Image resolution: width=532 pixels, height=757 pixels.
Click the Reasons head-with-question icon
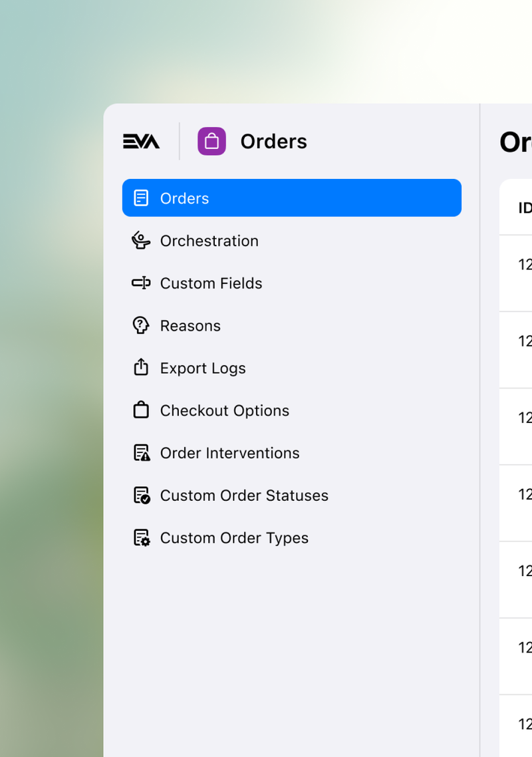[141, 325]
